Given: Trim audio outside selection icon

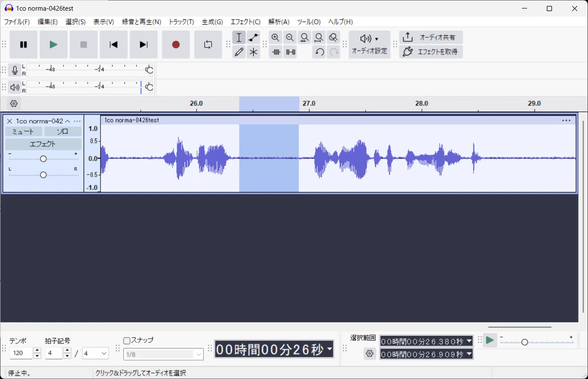Looking at the screenshot, I should 276,52.
